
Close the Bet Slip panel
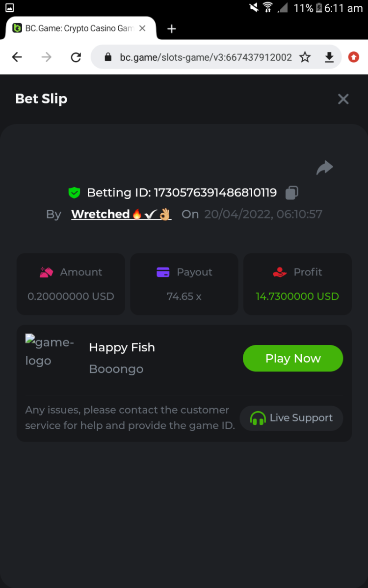[x=343, y=99]
